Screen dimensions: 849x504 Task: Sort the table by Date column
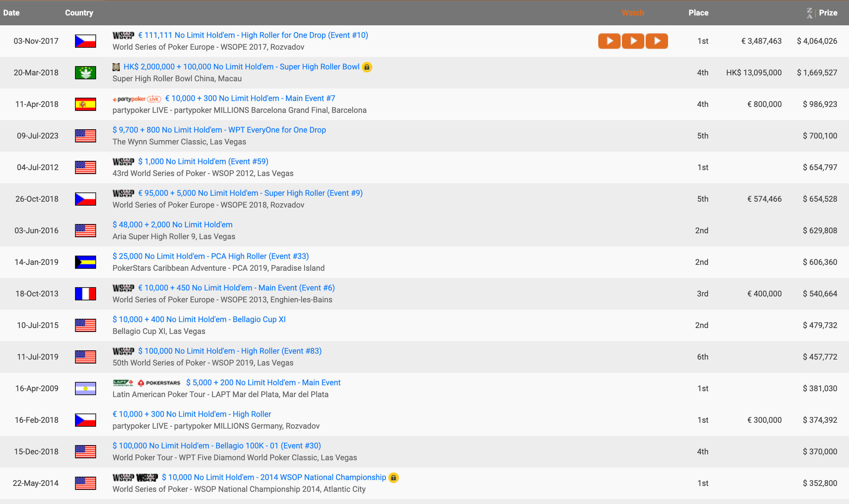pos(11,13)
